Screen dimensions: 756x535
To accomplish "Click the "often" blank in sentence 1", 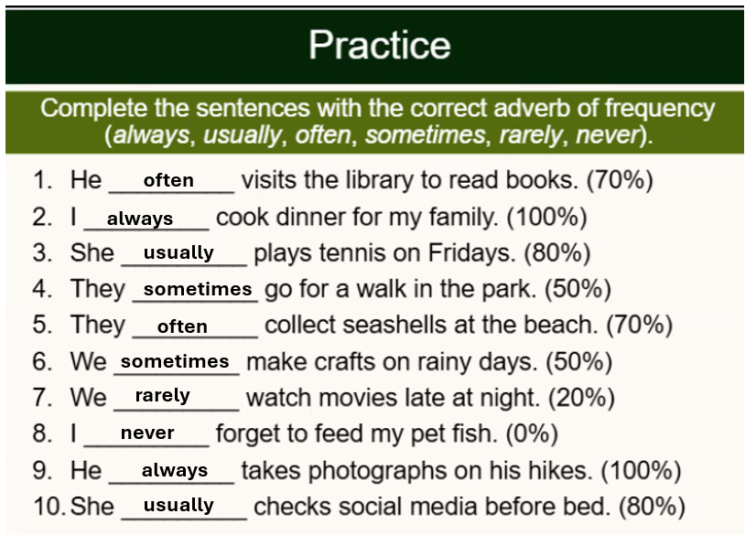I will [x=169, y=180].
